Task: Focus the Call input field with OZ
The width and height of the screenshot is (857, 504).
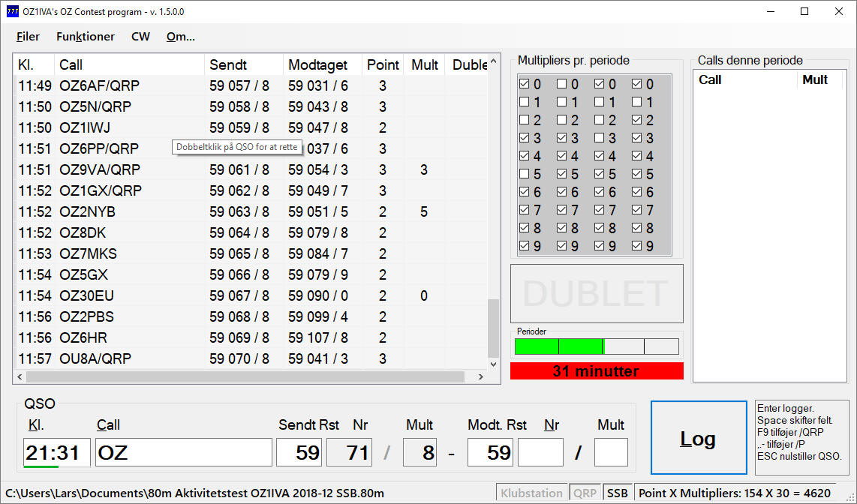Action: [184, 453]
